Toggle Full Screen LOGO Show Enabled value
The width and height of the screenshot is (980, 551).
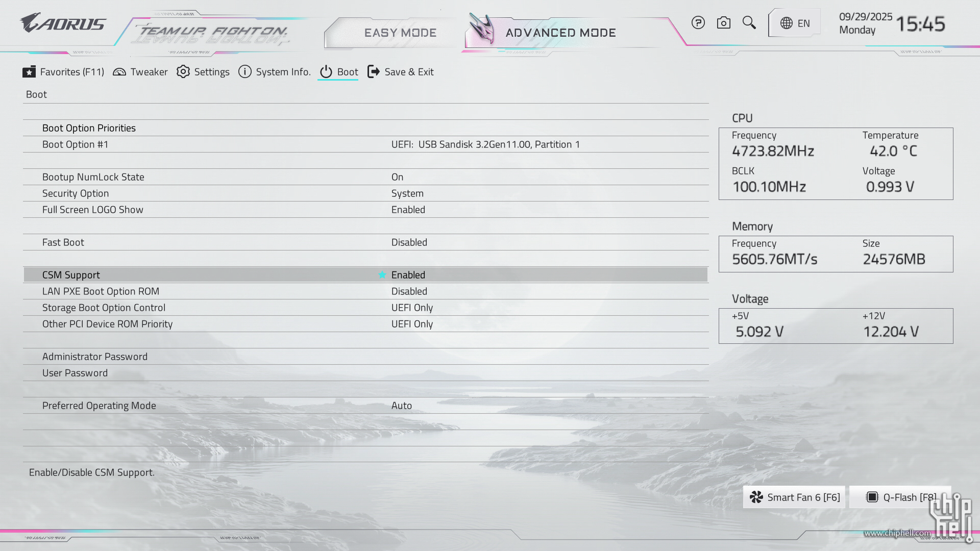[x=408, y=210]
